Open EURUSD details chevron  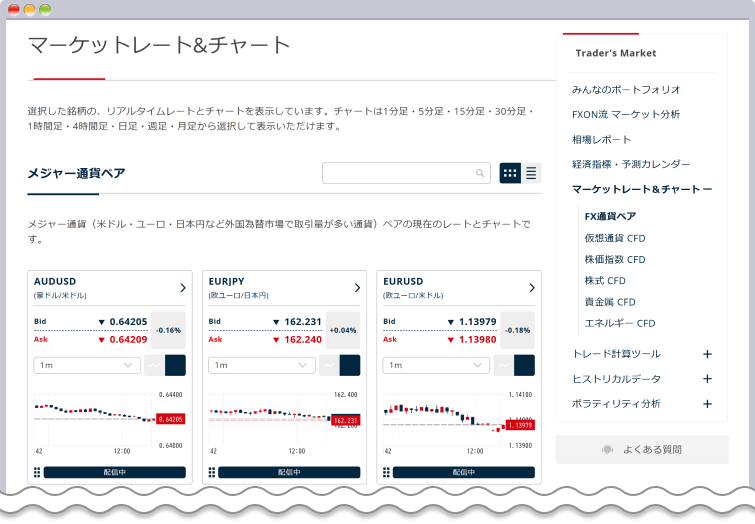(x=531, y=288)
